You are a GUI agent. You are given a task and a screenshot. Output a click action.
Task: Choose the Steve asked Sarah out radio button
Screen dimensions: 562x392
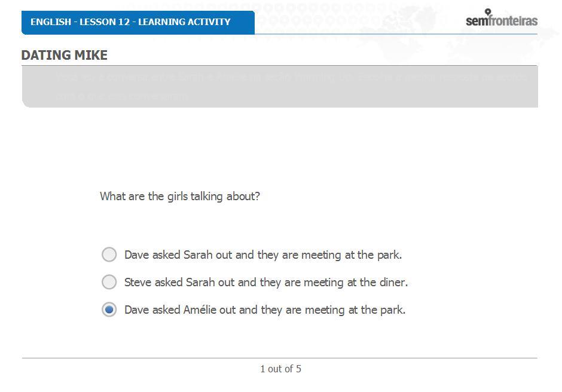[x=109, y=282]
